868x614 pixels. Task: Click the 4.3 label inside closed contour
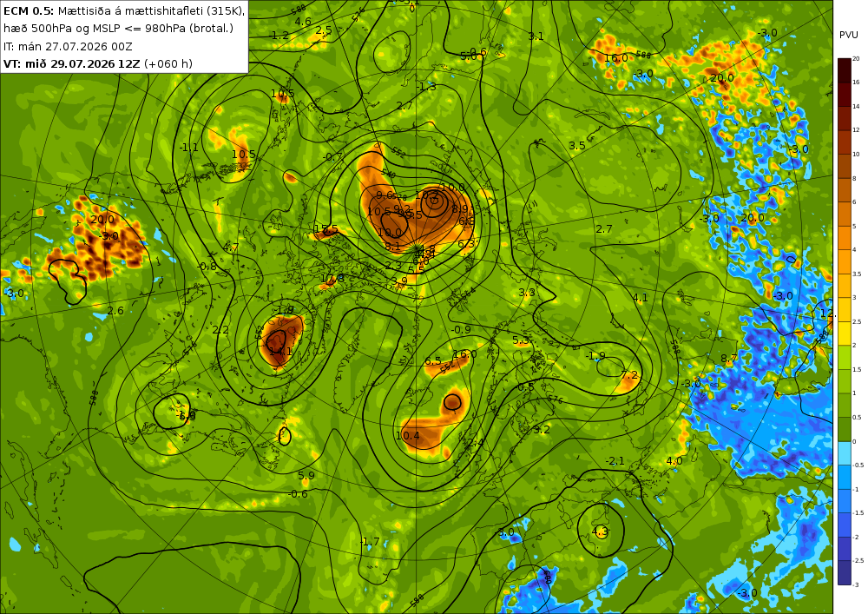[x=600, y=532]
